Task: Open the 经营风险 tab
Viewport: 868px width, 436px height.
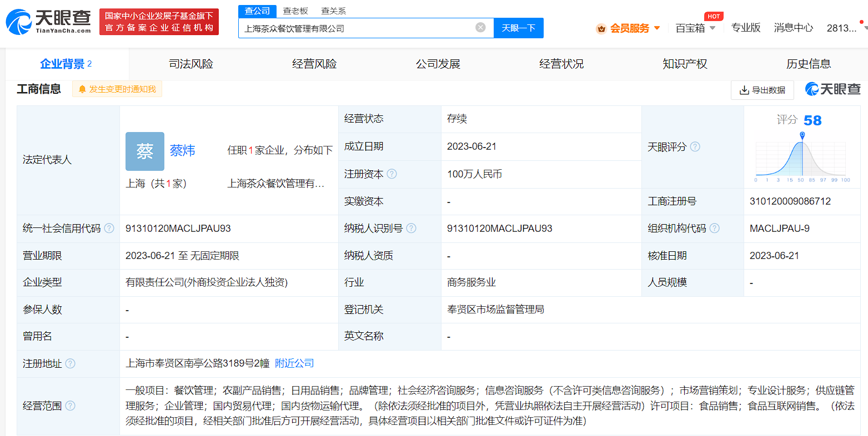Action: pos(314,64)
